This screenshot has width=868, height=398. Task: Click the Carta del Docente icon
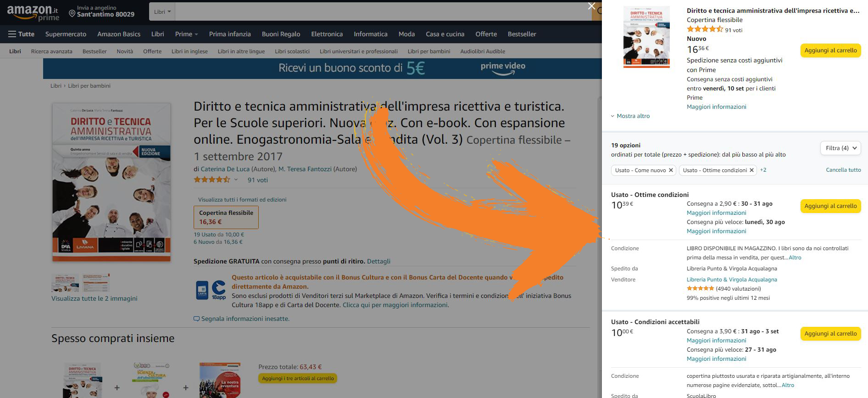[x=202, y=290]
